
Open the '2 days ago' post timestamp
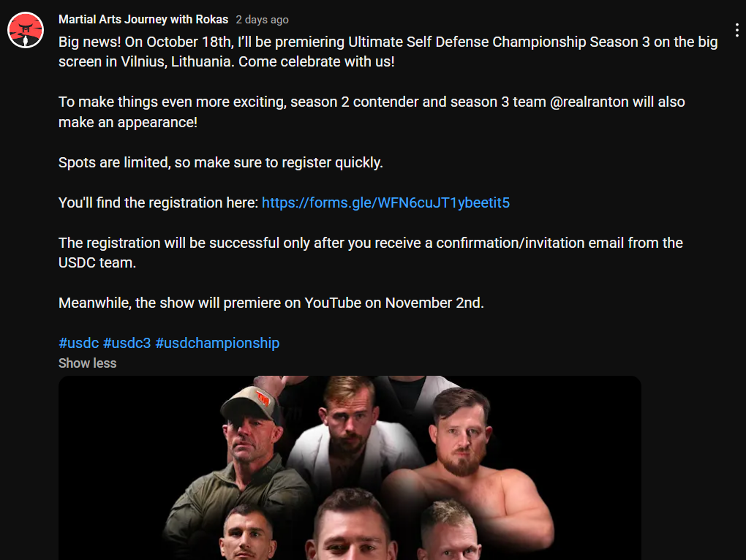(262, 20)
